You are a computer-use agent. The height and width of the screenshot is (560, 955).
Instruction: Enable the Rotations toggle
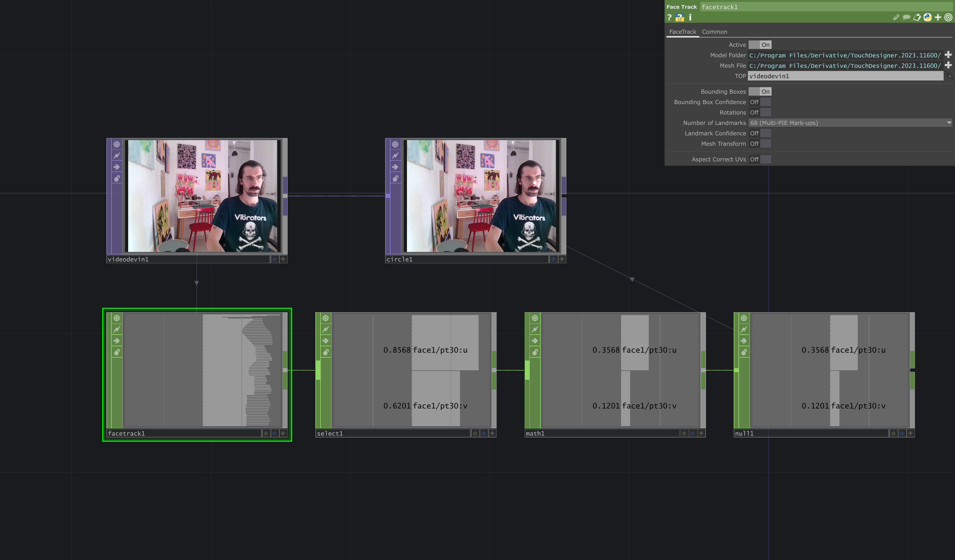click(760, 112)
